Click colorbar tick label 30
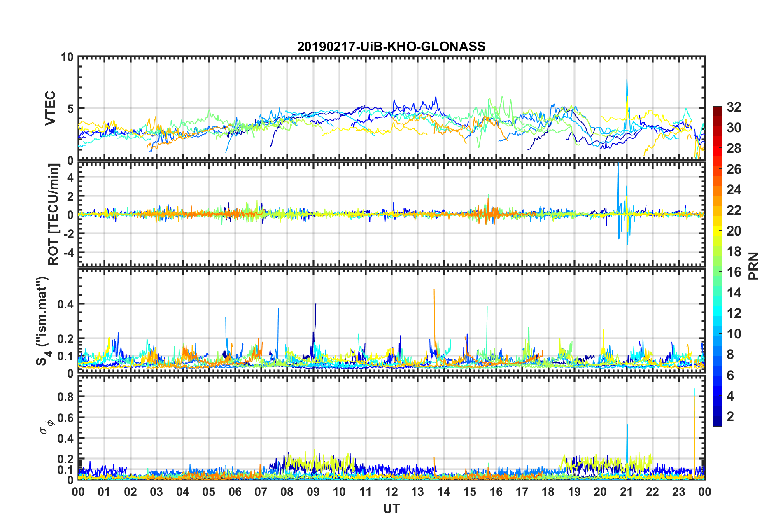The height and width of the screenshot is (532, 783). click(734, 128)
